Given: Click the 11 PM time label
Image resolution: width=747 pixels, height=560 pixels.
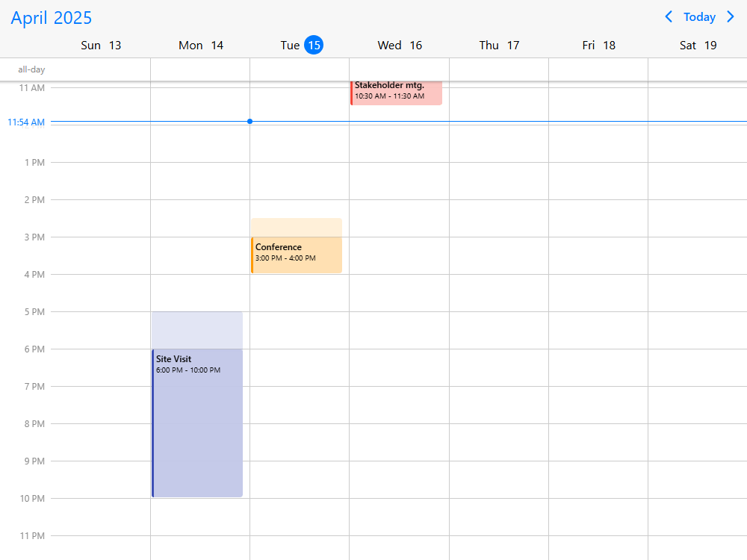Looking at the screenshot, I should tap(32, 535).
